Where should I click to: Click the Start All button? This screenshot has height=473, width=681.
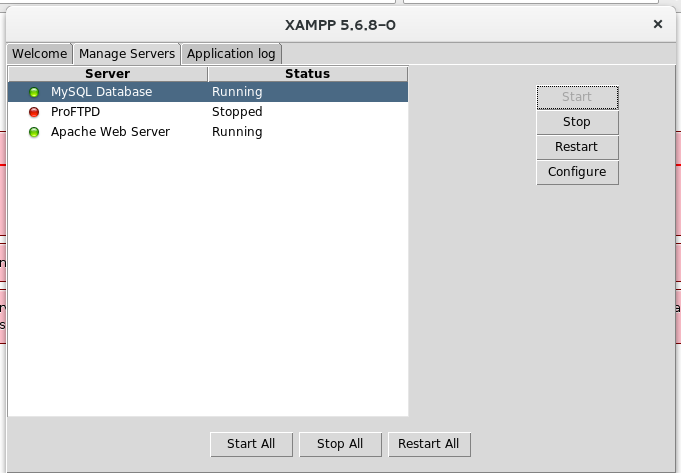point(251,444)
